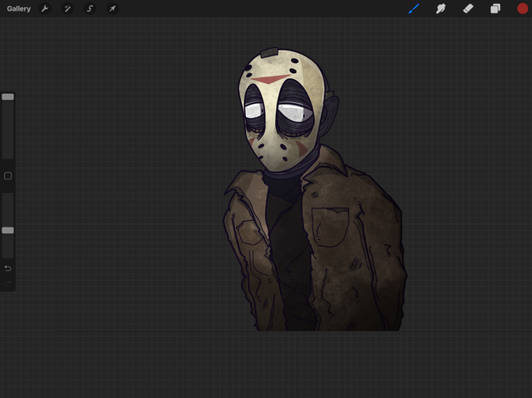Open the Actions wrench menu
The height and width of the screenshot is (398, 532).
pos(46,9)
